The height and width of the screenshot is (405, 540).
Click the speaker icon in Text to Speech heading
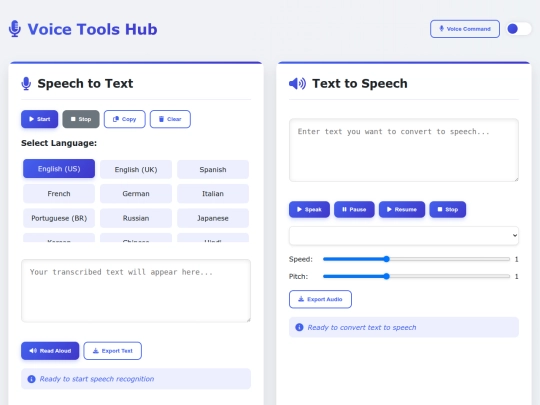coord(297,83)
